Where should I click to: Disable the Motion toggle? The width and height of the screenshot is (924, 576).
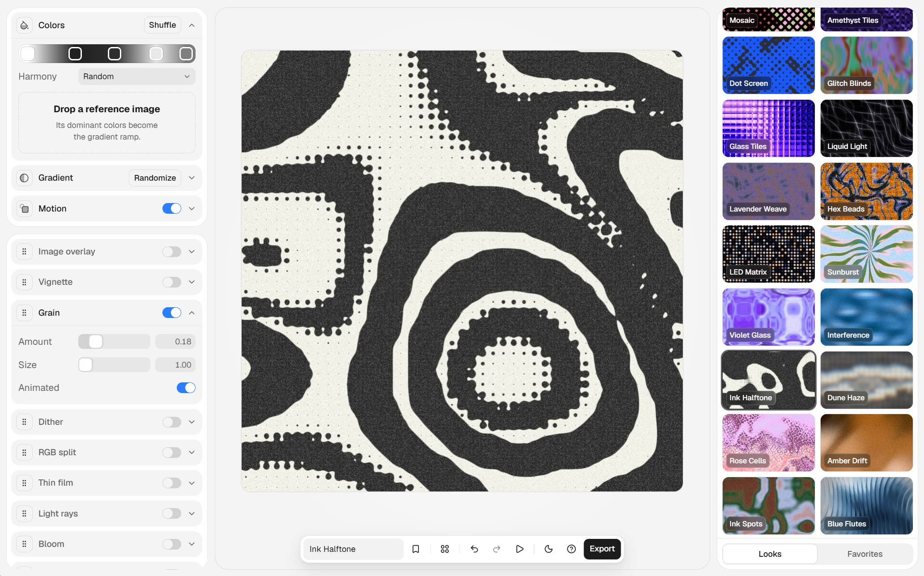pyautogui.click(x=172, y=209)
